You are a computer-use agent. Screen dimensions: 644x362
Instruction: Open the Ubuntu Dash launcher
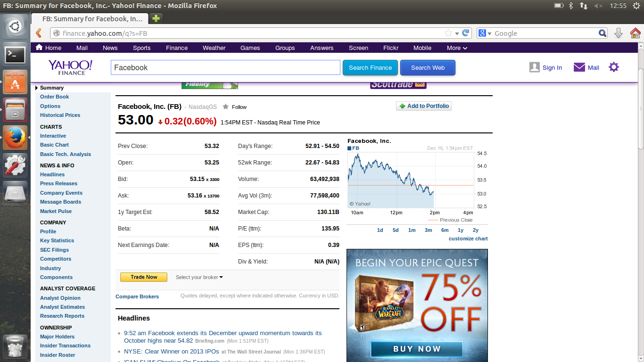coord(15,27)
